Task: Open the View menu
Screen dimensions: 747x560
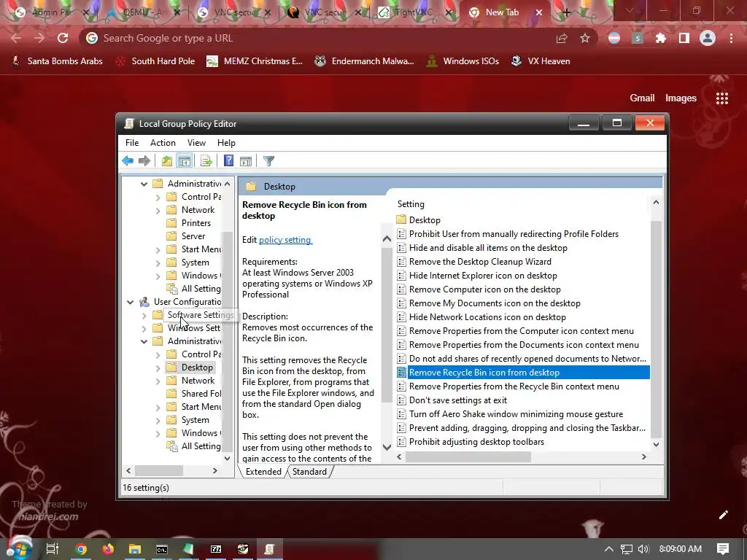Action: tap(196, 143)
